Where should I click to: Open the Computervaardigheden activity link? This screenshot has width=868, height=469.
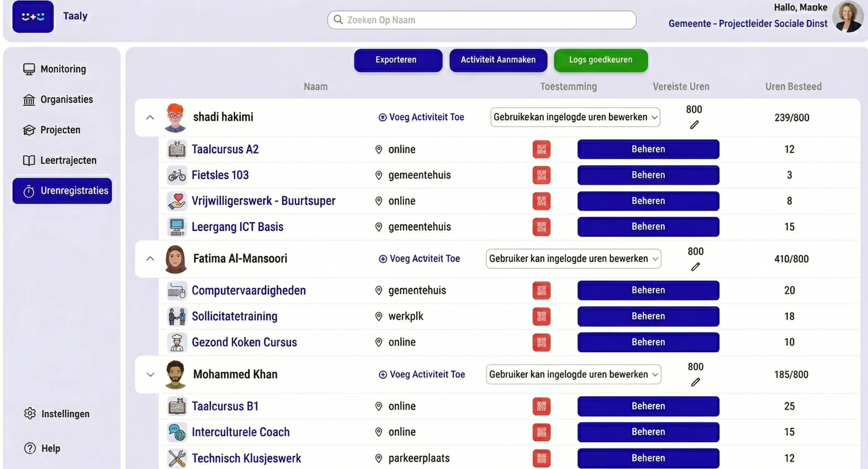(x=249, y=290)
